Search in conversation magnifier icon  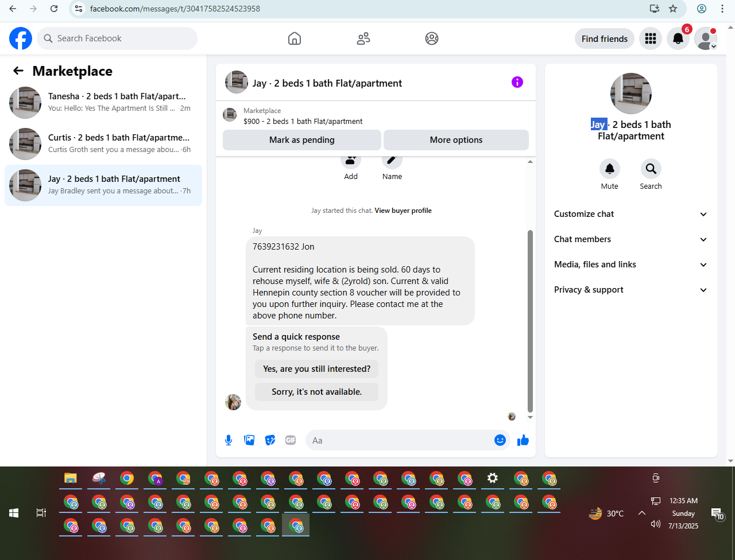[x=651, y=169]
